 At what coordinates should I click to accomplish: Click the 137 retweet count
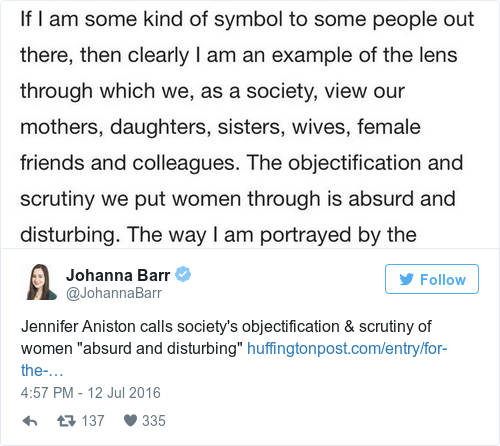(x=93, y=421)
